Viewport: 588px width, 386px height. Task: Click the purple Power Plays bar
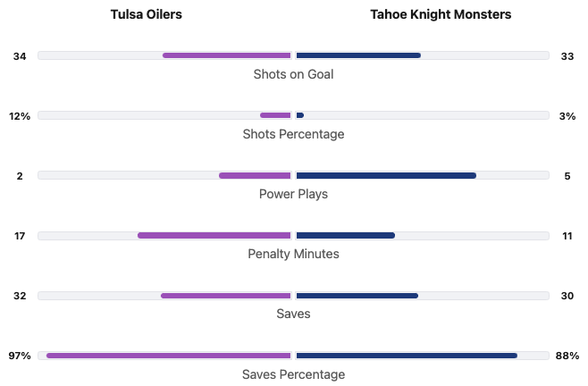point(255,175)
